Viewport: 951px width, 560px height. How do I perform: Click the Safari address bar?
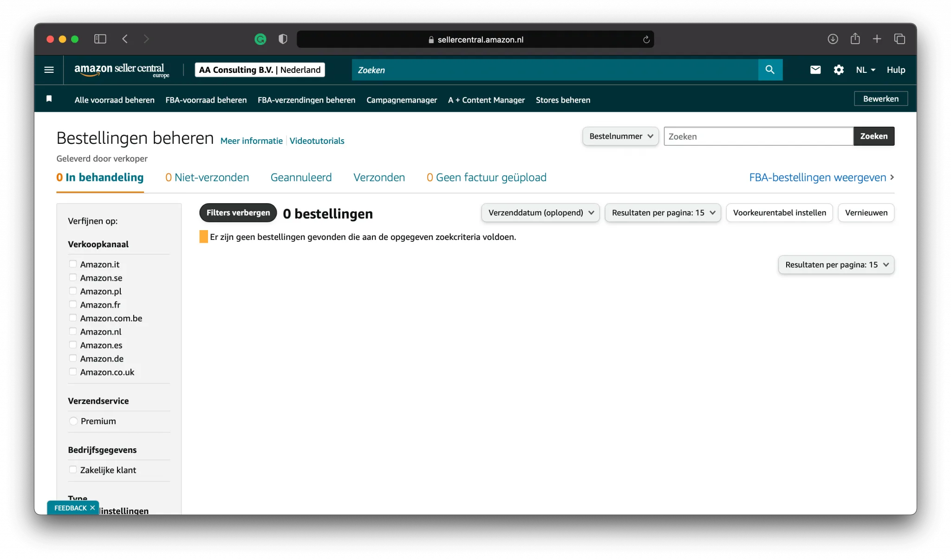point(475,39)
